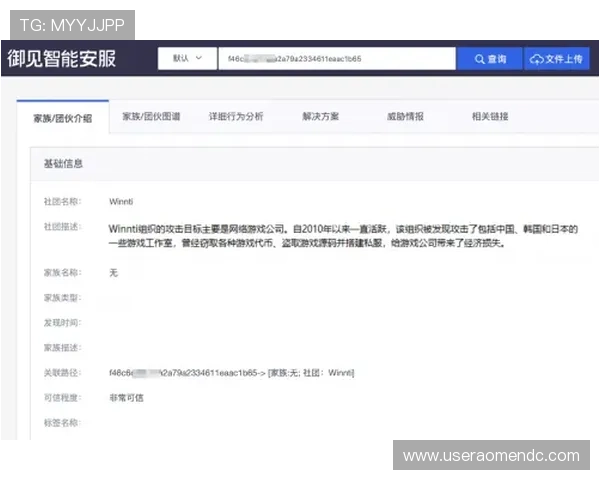Click the 非常可信 credibility value
This screenshot has height=480, width=600.
click(126, 398)
